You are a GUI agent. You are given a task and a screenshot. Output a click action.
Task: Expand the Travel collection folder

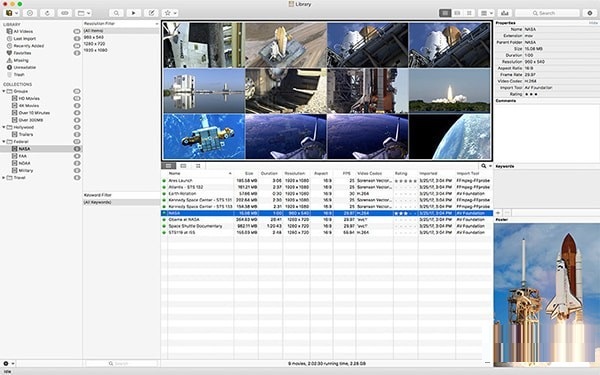(x=4, y=178)
